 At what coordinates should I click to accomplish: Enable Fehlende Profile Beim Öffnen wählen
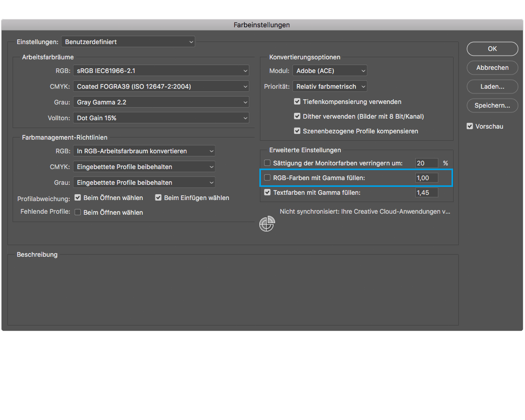click(x=78, y=213)
